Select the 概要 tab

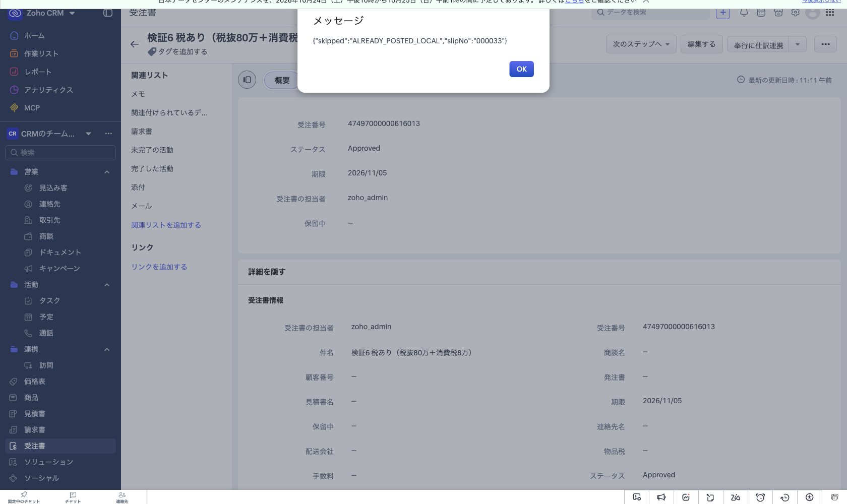(281, 80)
